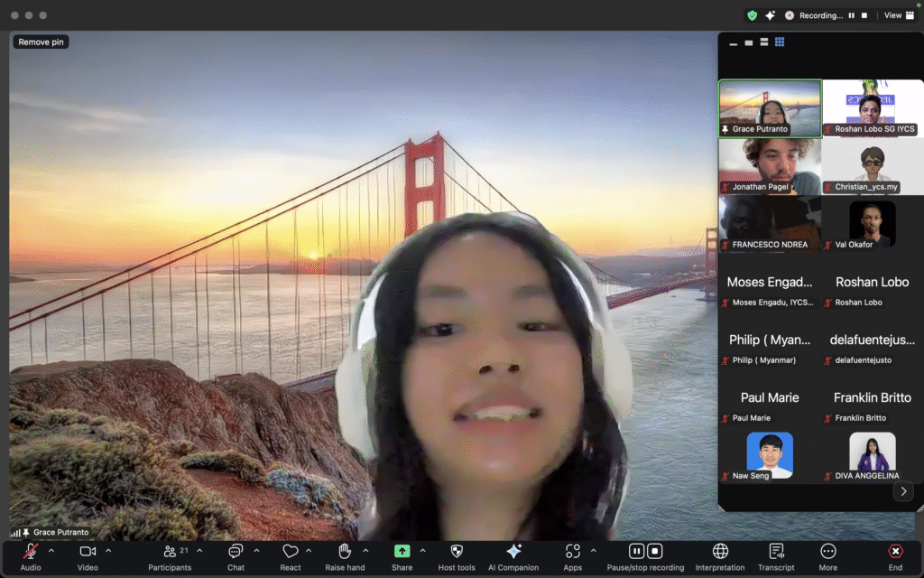This screenshot has width=924, height=578.
Task: Click Grace Putranto name label on main video
Action: pos(60,532)
